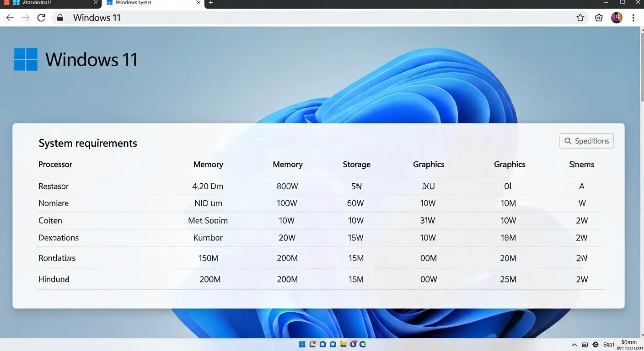Click the "15W" cell

[355, 238]
